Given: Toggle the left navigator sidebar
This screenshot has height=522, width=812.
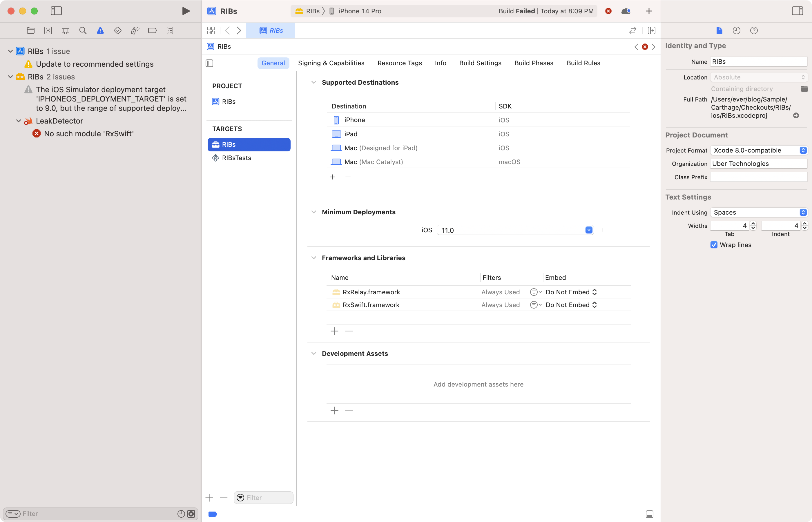Looking at the screenshot, I should point(56,11).
